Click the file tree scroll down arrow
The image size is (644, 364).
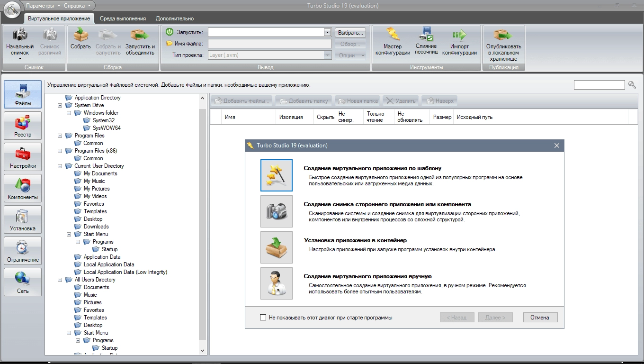pyautogui.click(x=203, y=350)
